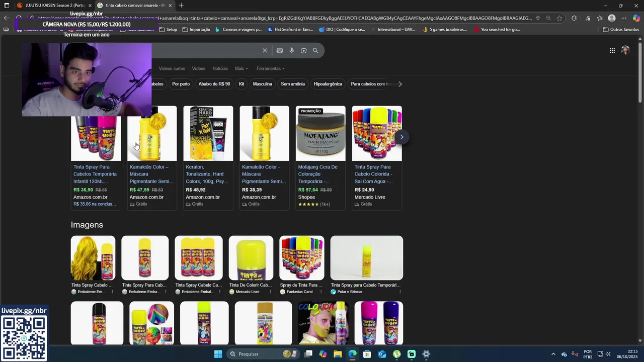Open Edge favorites list icon
Screen dimensions: 644x362
pyautogui.click(x=600, y=18)
